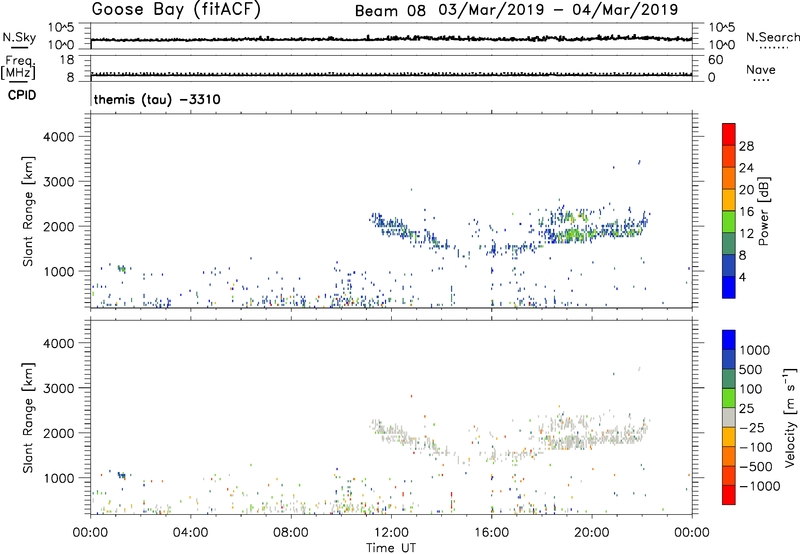Click the 500 label on the Velocity color bar
This screenshot has width=800, height=554.
point(751,370)
